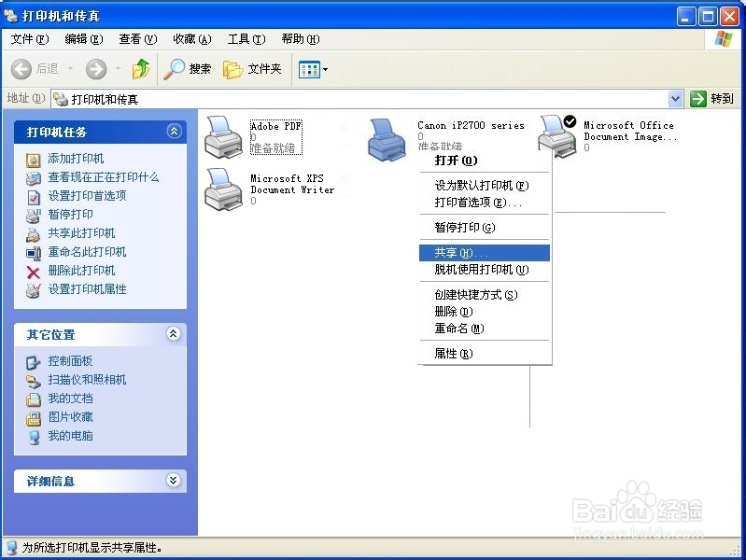This screenshot has height=560, width=746.
Task: Choose 删除(D) in context menu
Action: tap(485, 311)
